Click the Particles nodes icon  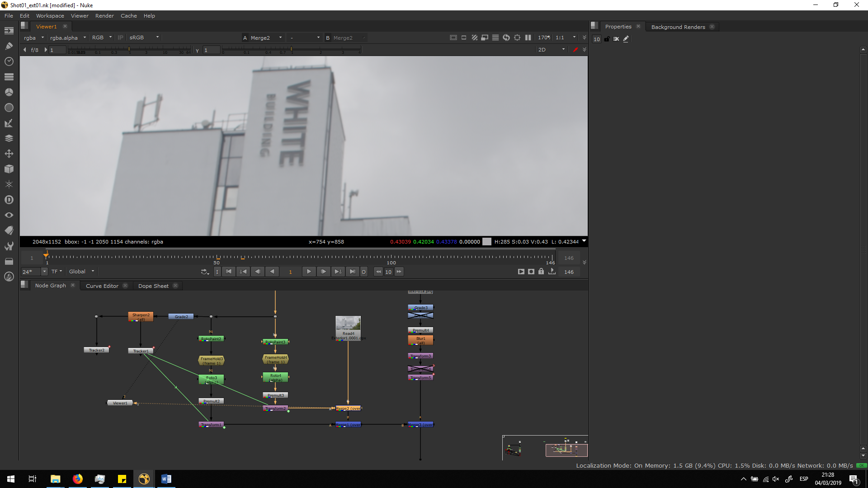click(9, 184)
